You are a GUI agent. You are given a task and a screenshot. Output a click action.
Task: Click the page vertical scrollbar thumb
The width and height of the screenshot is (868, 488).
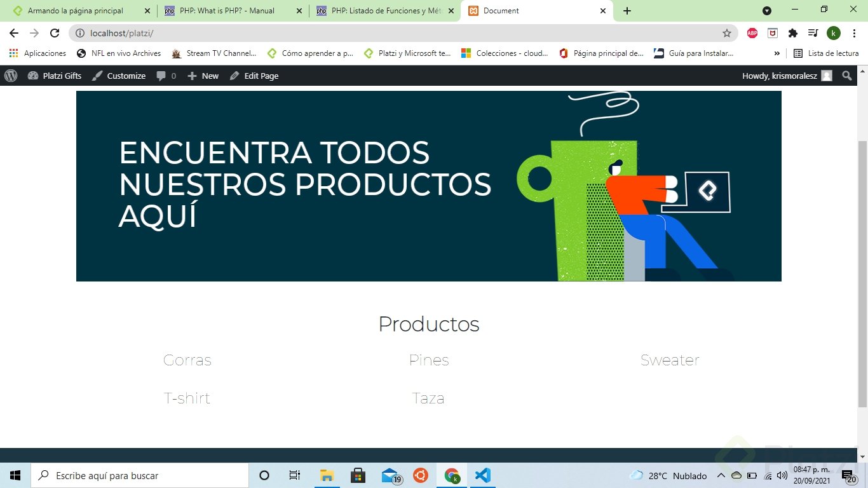pyautogui.click(x=862, y=273)
